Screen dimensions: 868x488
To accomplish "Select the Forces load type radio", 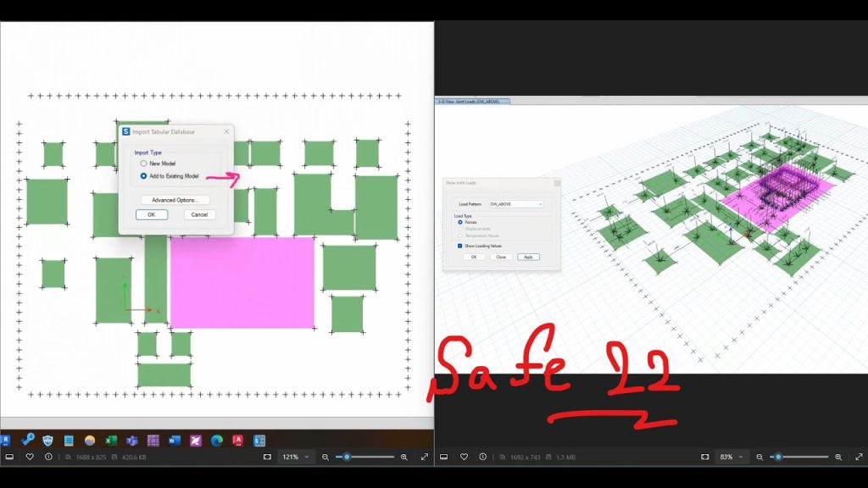I will coord(460,222).
